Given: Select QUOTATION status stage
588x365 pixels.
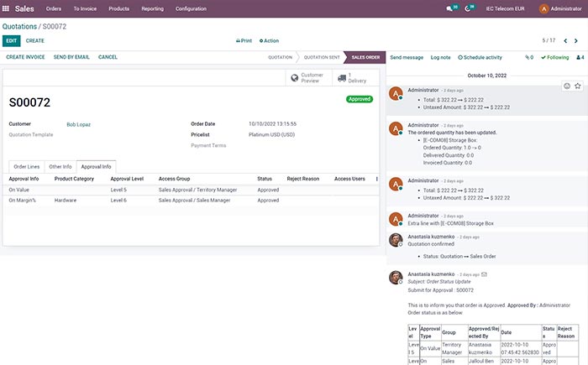Looking at the screenshot, I should pos(280,57).
